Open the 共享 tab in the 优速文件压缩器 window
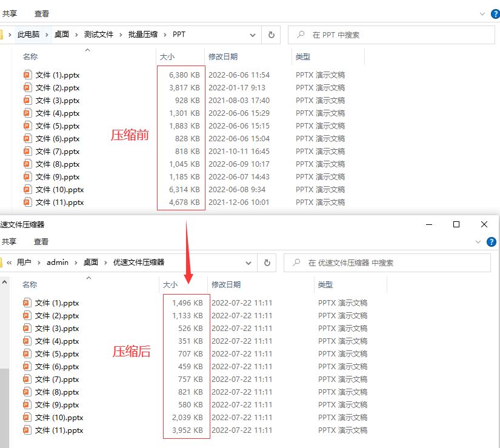500x448 pixels. coord(9,241)
